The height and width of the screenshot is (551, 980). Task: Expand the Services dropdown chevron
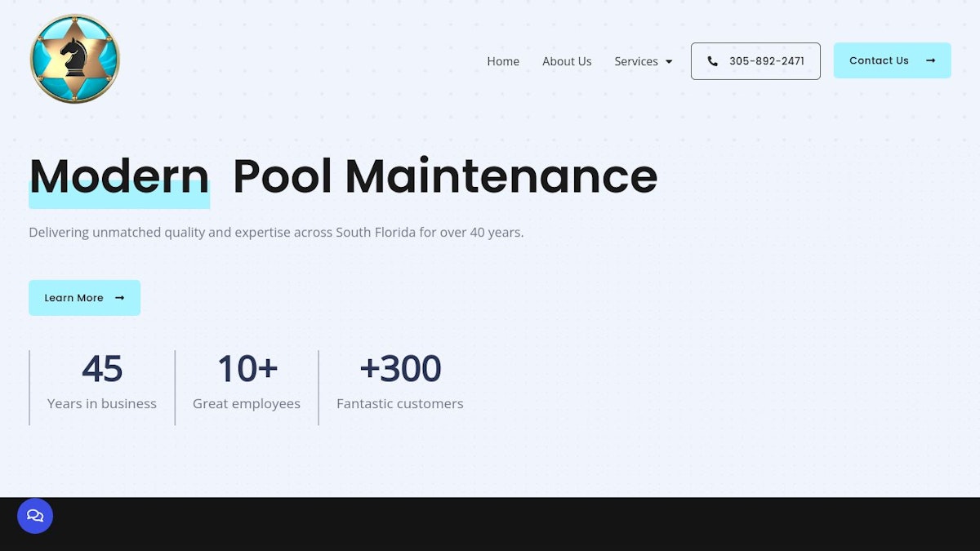pyautogui.click(x=668, y=61)
